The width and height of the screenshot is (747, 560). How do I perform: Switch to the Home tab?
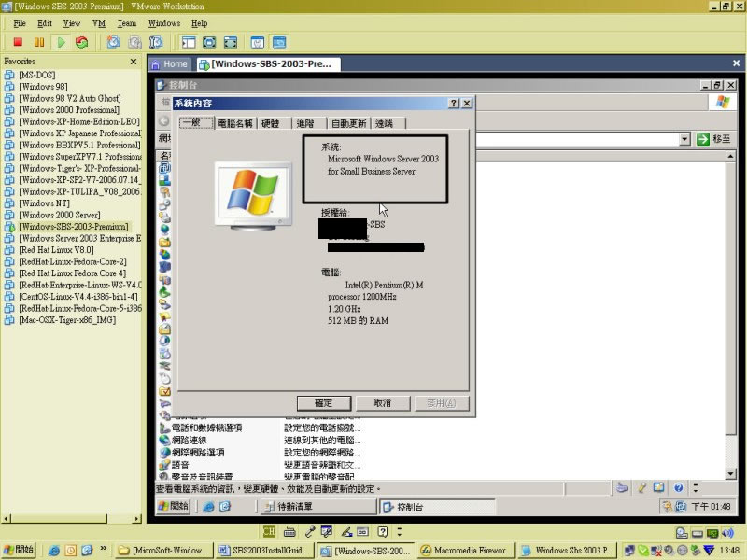170,63
